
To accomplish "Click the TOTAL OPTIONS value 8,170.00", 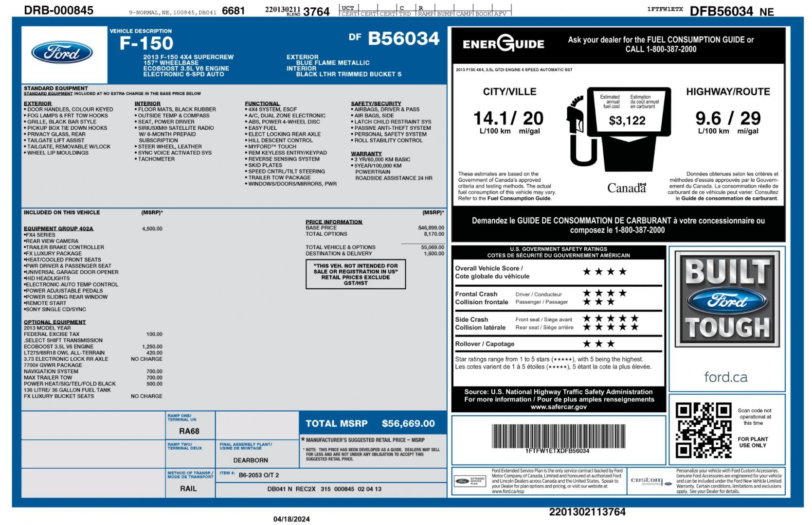I will [433, 234].
